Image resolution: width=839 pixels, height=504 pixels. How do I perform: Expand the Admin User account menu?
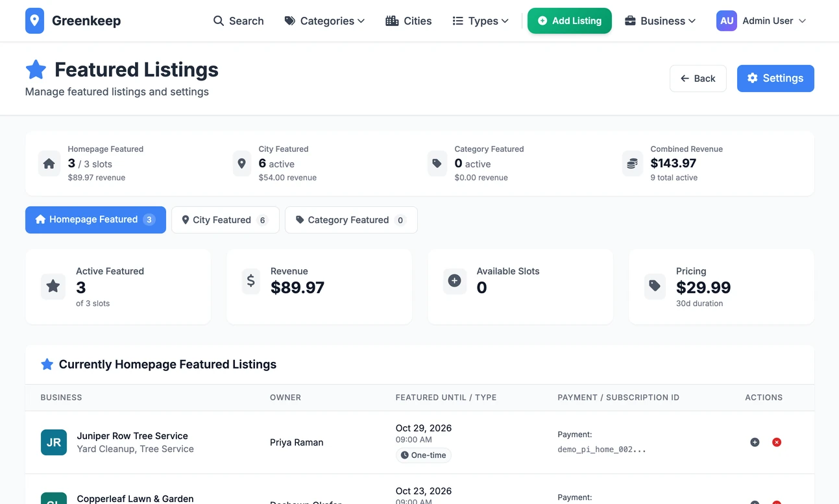[x=761, y=21]
